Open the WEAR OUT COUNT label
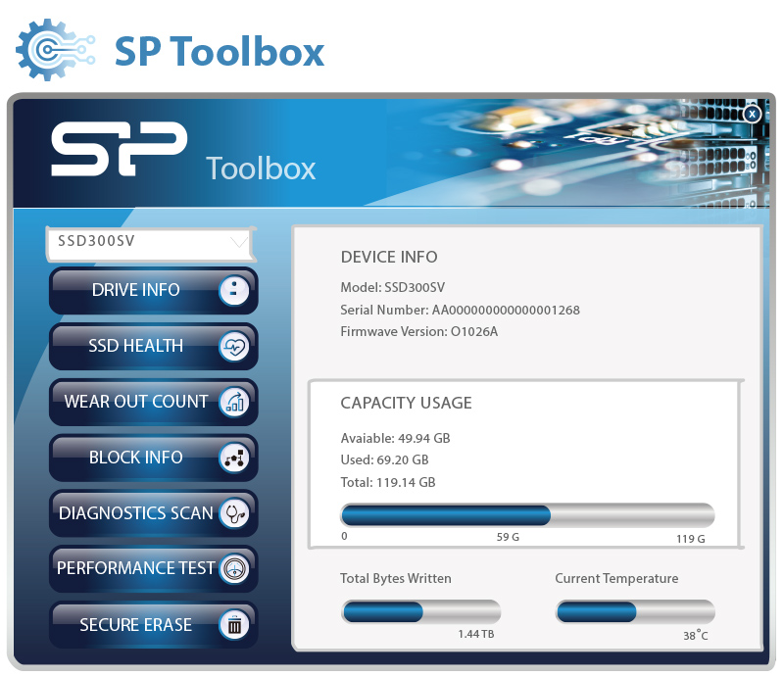The image size is (784, 676). [x=136, y=402]
